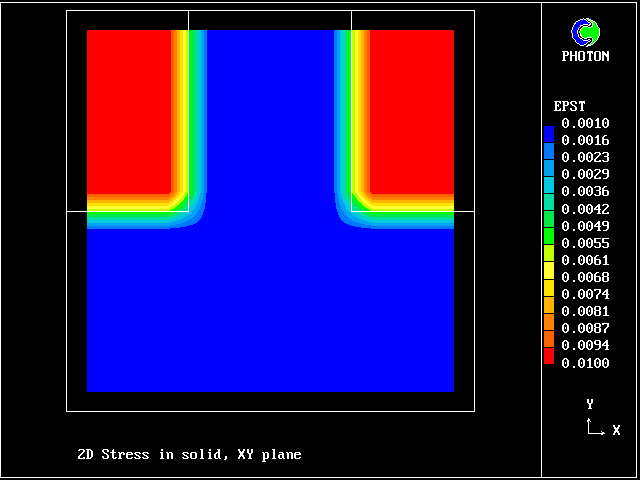This screenshot has height=480, width=640.
Task: Click the X axis label
Action: click(616, 430)
